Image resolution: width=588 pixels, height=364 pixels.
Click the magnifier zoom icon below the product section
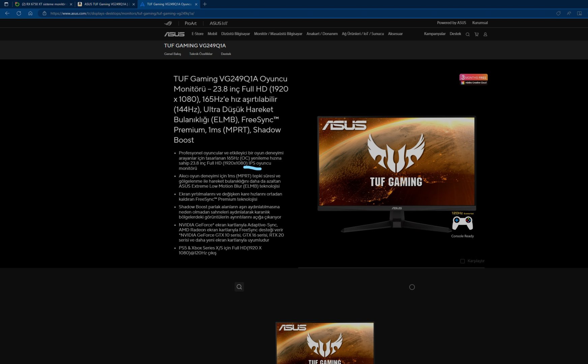click(239, 287)
